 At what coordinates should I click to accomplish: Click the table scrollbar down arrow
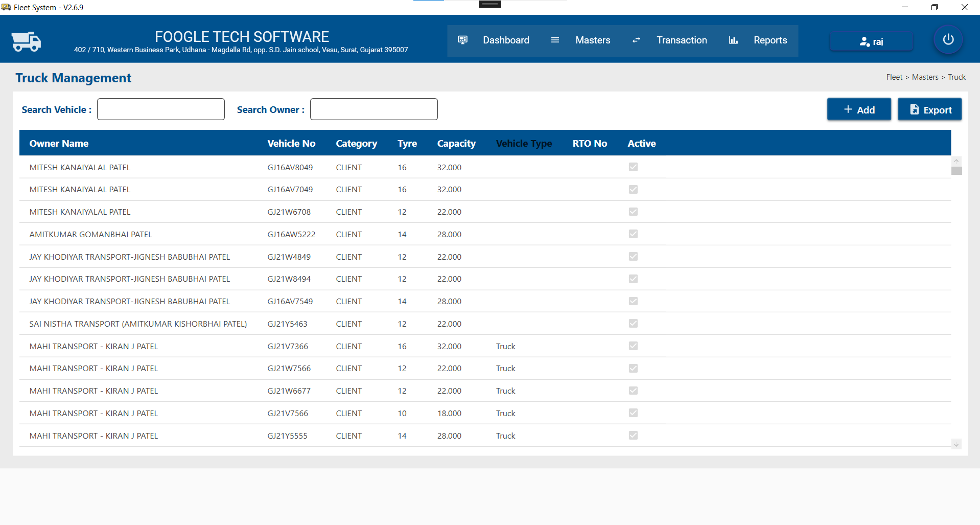click(x=956, y=444)
